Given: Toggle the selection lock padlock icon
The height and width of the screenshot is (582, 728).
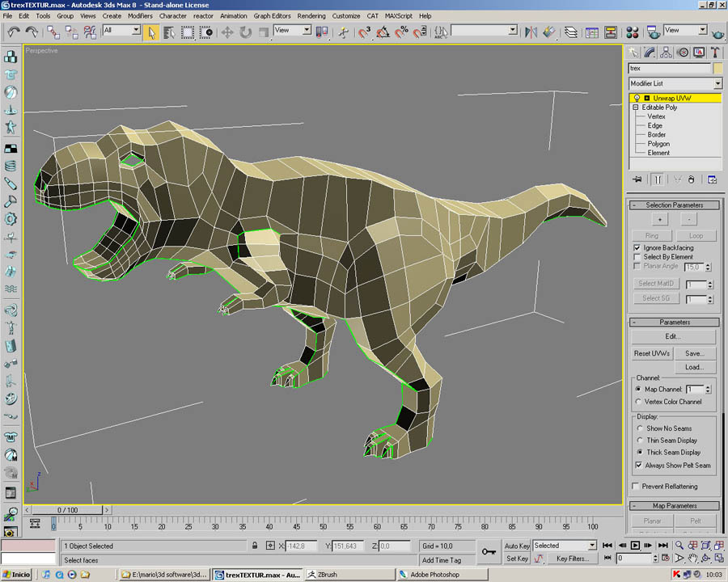Looking at the screenshot, I should pyautogui.click(x=255, y=546).
